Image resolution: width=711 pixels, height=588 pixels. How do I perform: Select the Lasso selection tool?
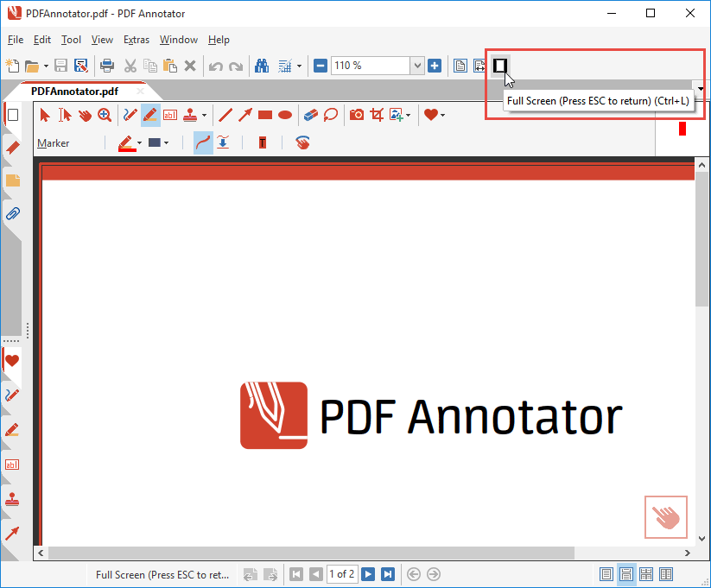pyautogui.click(x=330, y=115)
